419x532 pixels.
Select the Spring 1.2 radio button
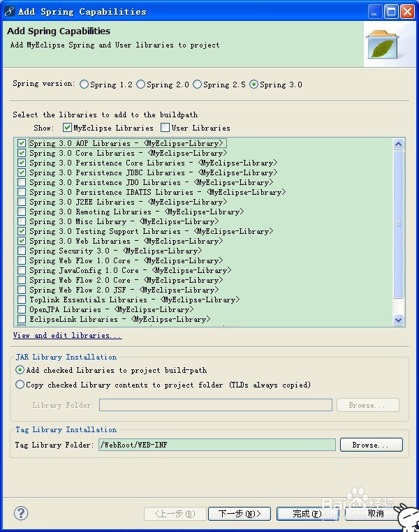(x=84, y=84)
